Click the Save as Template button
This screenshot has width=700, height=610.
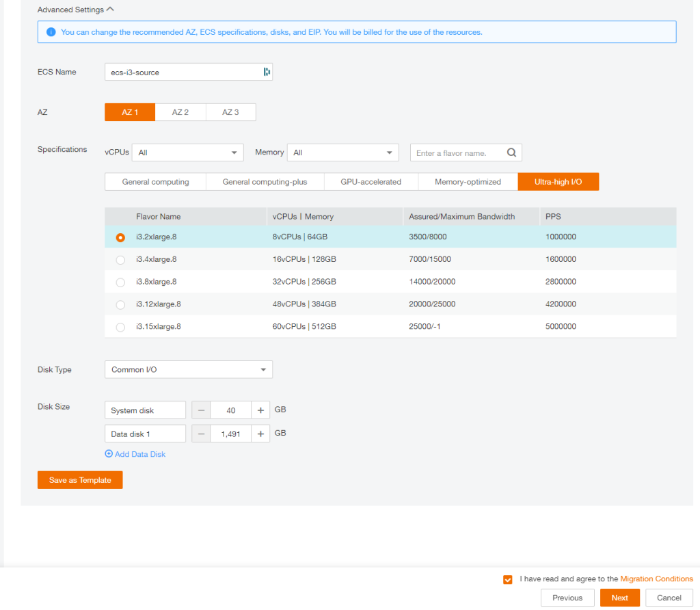click(x=79, y=479)
